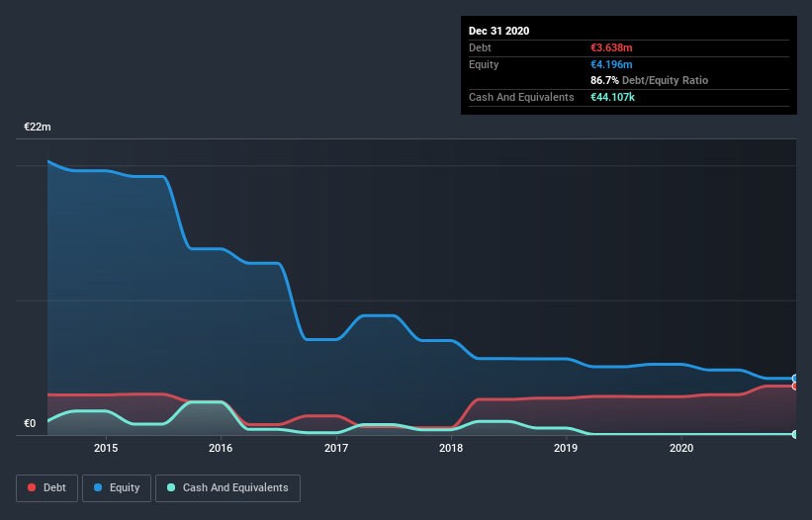Click the €0 y-axis label
Image resolution: width=812 pixels, height=520 pixels.
pyautogui.click(x=30, y=423)
